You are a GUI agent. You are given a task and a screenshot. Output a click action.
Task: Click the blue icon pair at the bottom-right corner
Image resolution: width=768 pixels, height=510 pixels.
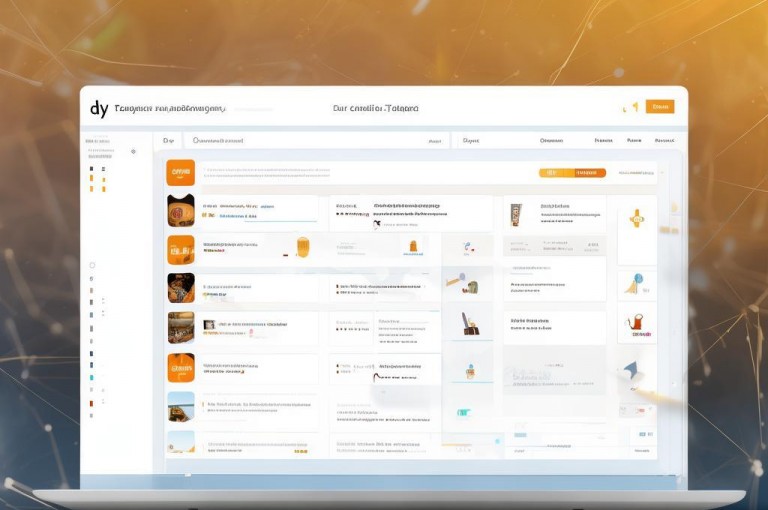(x=646, y=434)
